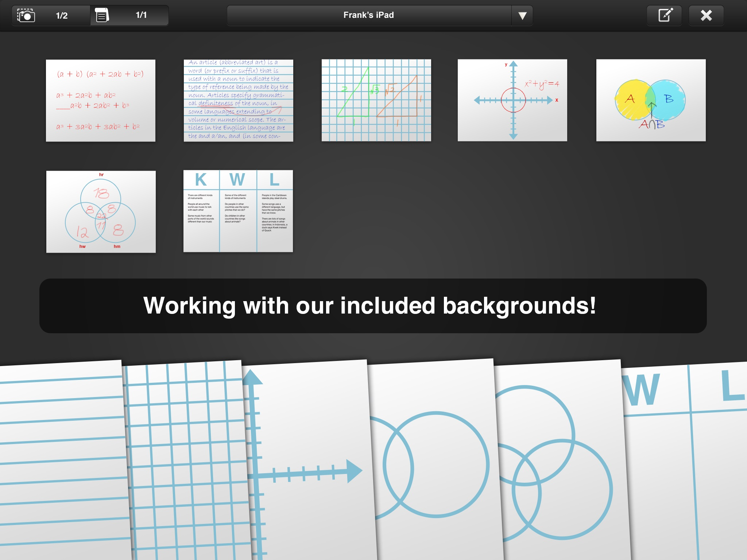The image size is (747, 560).
Task: Expand the Frank's iPad device dropdown arrow
Action: pyautogui.click(x=522, y=15)
